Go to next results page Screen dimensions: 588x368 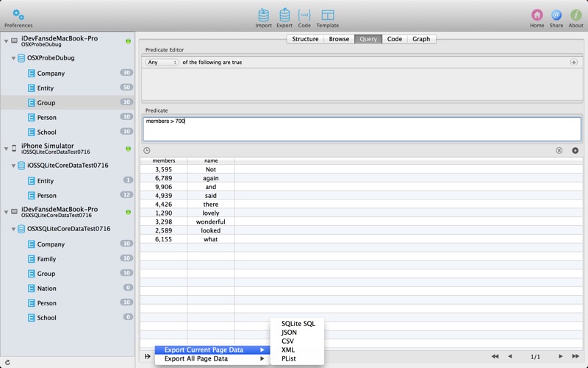[x=561, y=356]
